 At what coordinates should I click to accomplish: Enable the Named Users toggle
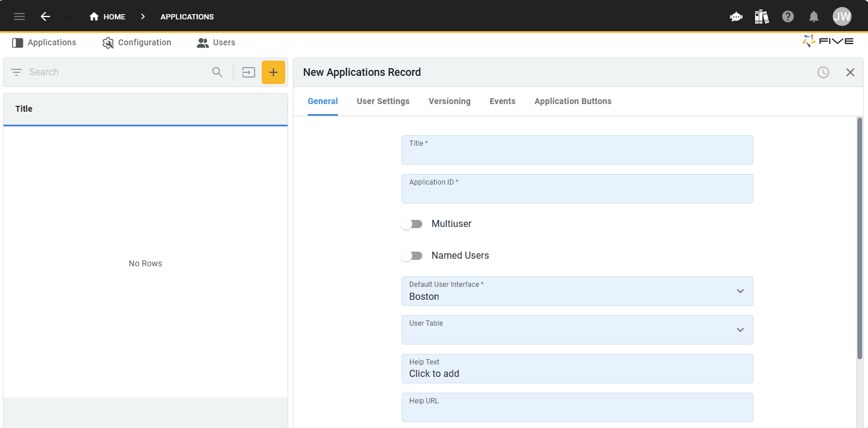click(412, 256)
